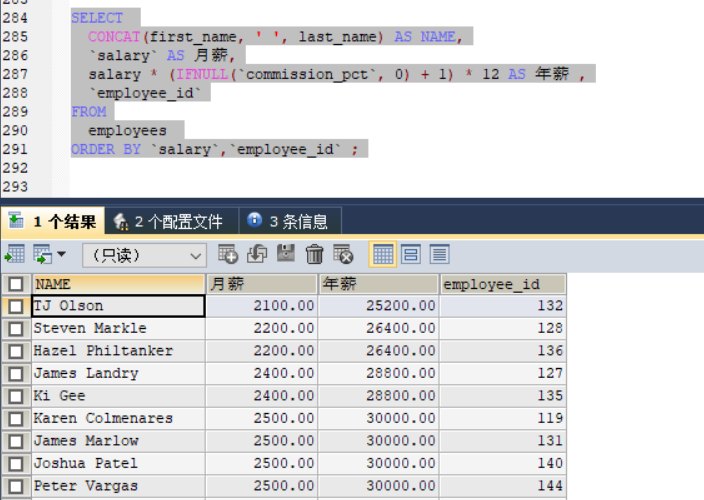
Task: Click line number 292 in the gutter
Action: 15,168
